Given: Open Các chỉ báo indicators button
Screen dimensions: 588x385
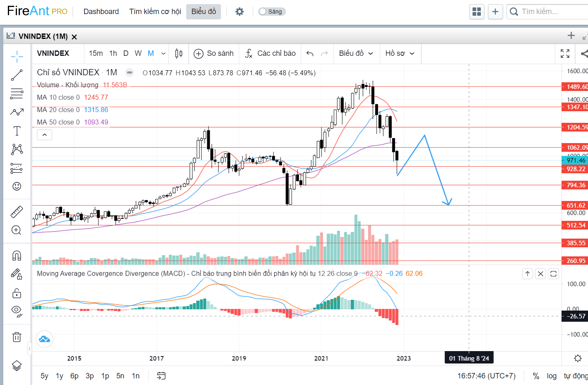Looking at the screenshot, I should 271,53.
